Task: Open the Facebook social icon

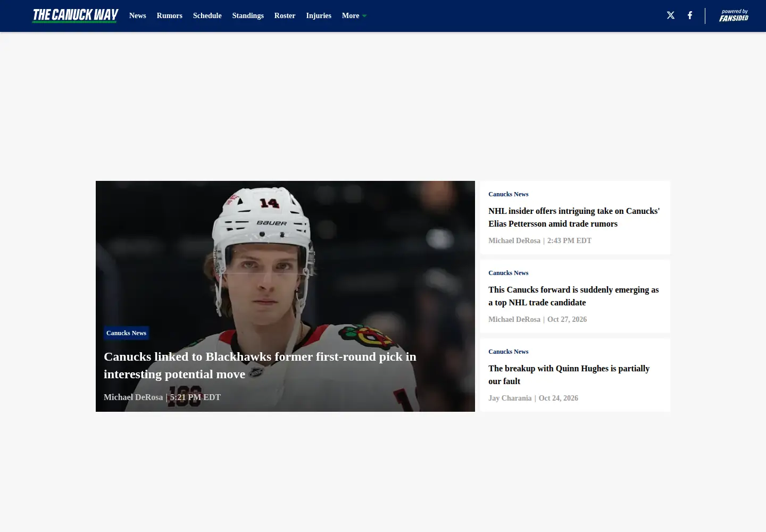Action: pyautogui.click(x=690, y=15)
